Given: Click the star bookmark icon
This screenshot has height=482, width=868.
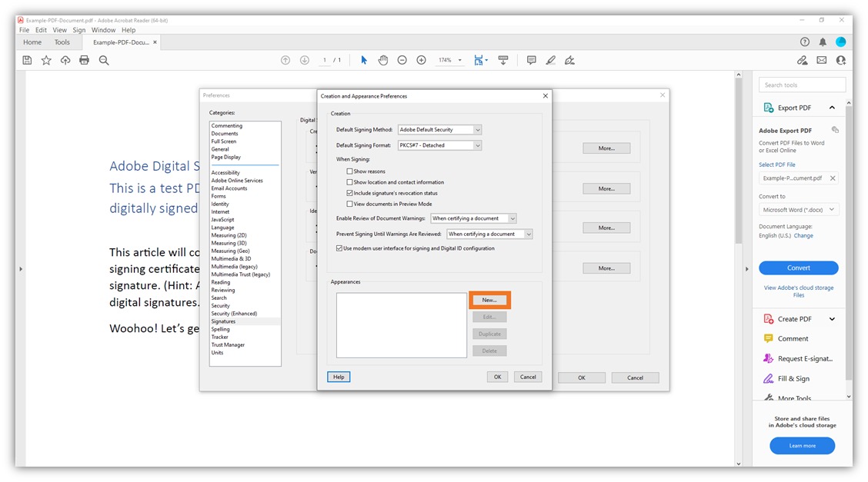Looking at the screenshot, I should 46,60.
